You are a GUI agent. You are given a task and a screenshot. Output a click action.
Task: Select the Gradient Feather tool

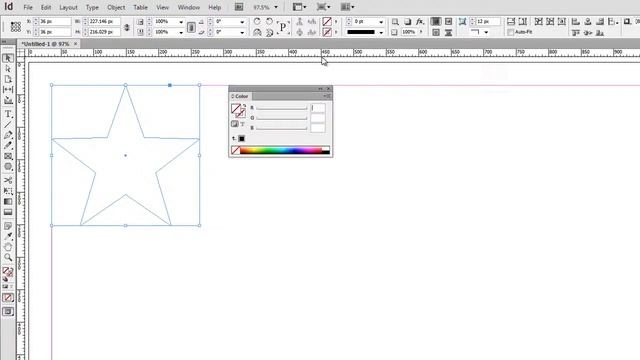tap(8, 212)
